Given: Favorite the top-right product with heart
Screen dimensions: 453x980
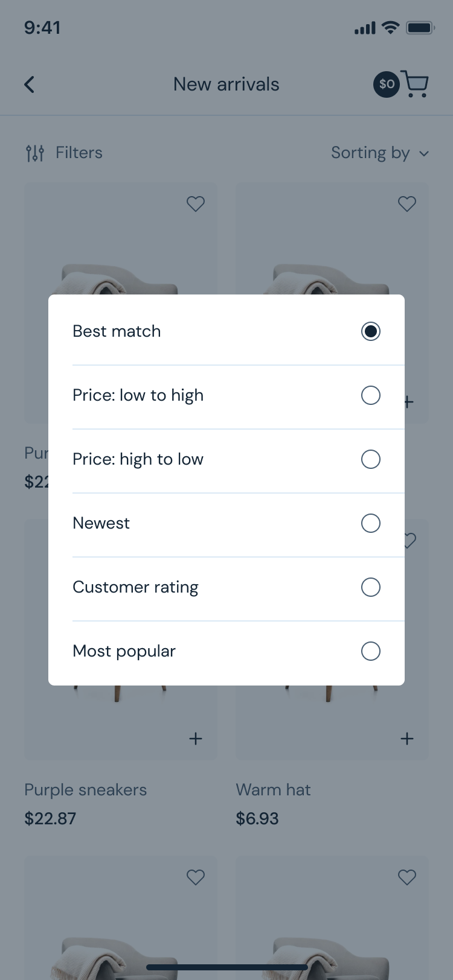Looking at the screenshot, I should pos(406,204).
